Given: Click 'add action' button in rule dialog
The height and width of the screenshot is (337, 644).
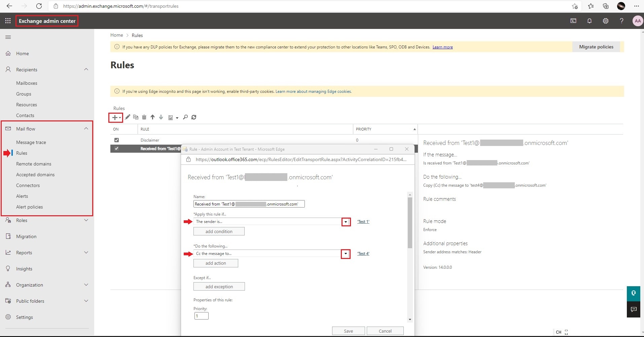Looking at the screenshot, I should (216, 263).
